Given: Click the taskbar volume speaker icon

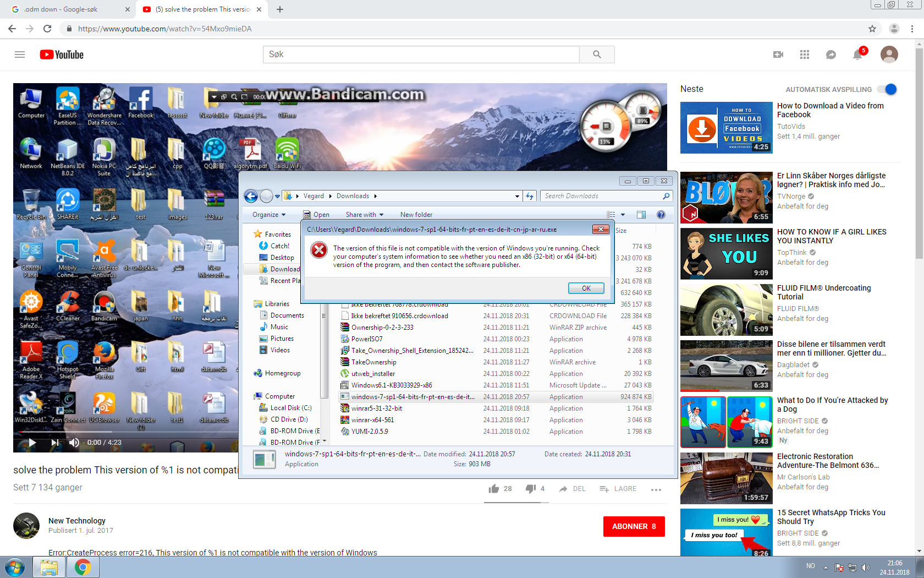Looking at the screenshot, I should click(866, 567).
